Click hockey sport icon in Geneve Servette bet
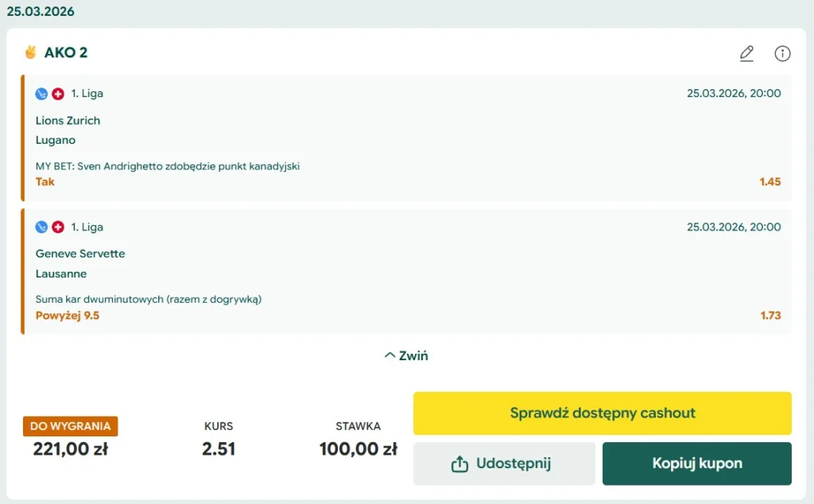The width and height of the screenshot is (814, 504). tap(42, 227)
